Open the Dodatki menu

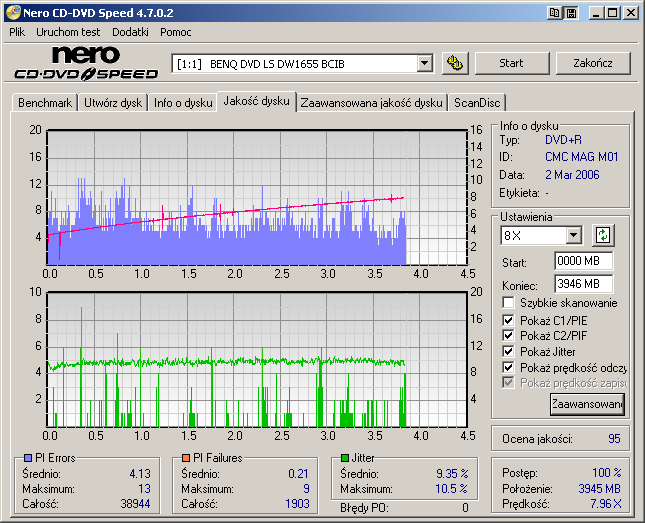pos(130,32)
